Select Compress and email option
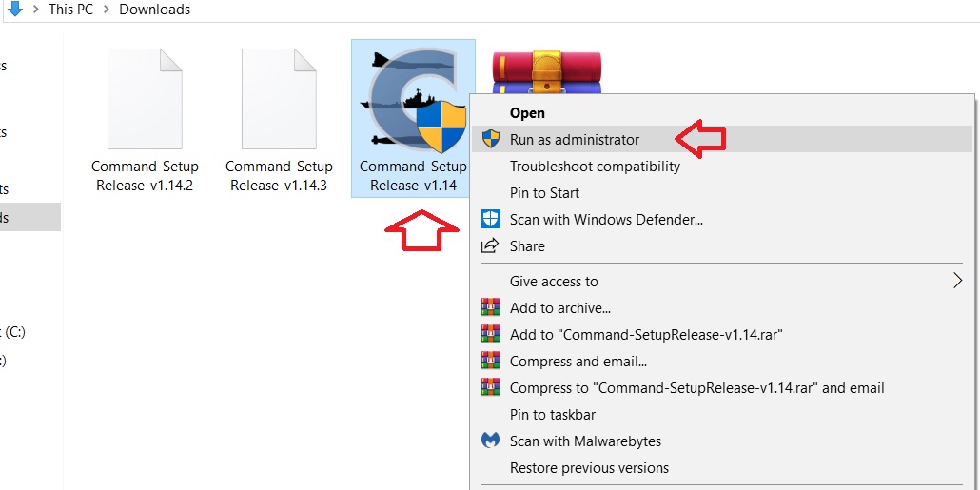The height and width of the screenshot is (490, 980). 578,362
